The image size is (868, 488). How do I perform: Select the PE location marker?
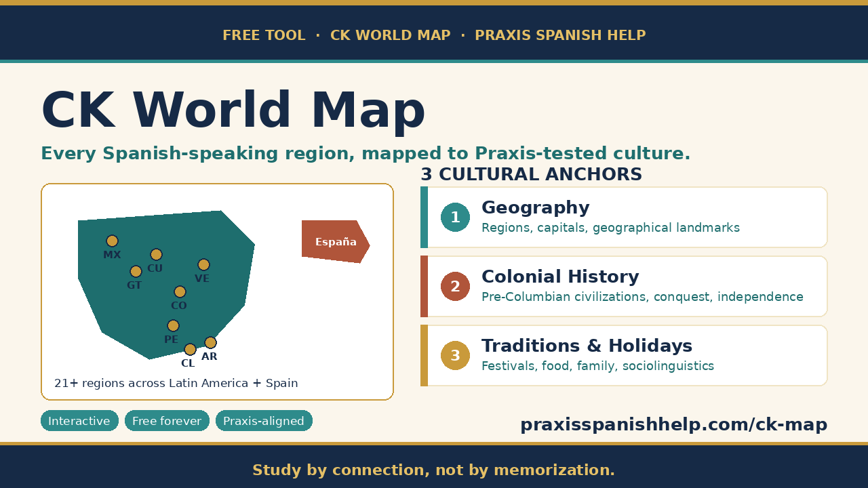click(x=173, y=325)
